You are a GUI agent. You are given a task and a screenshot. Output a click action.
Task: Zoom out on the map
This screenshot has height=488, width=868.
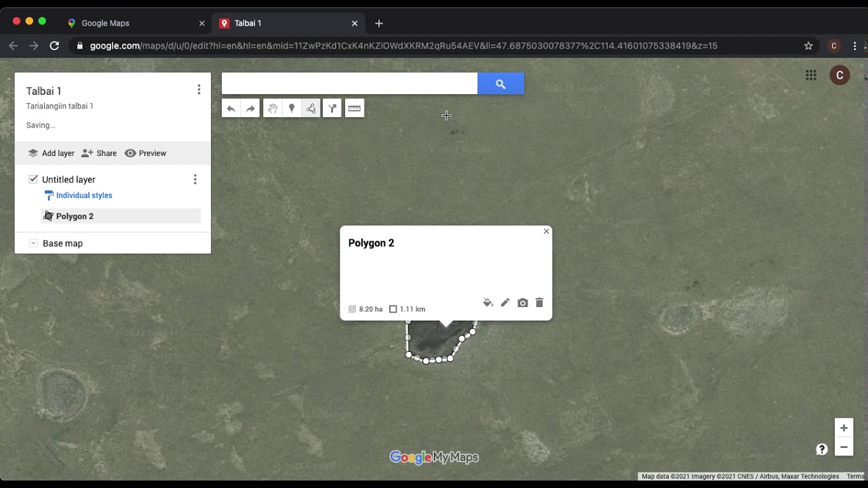(844, 447)
